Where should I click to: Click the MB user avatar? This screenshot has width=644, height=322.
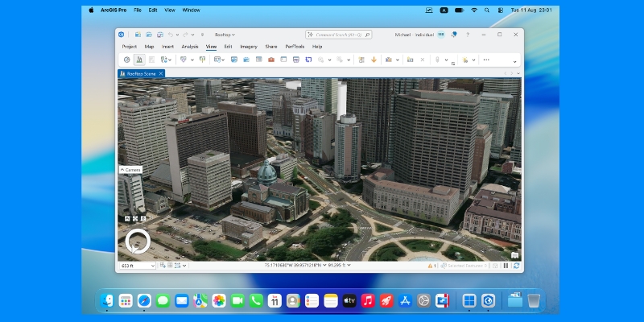click(x=440, y=35)
